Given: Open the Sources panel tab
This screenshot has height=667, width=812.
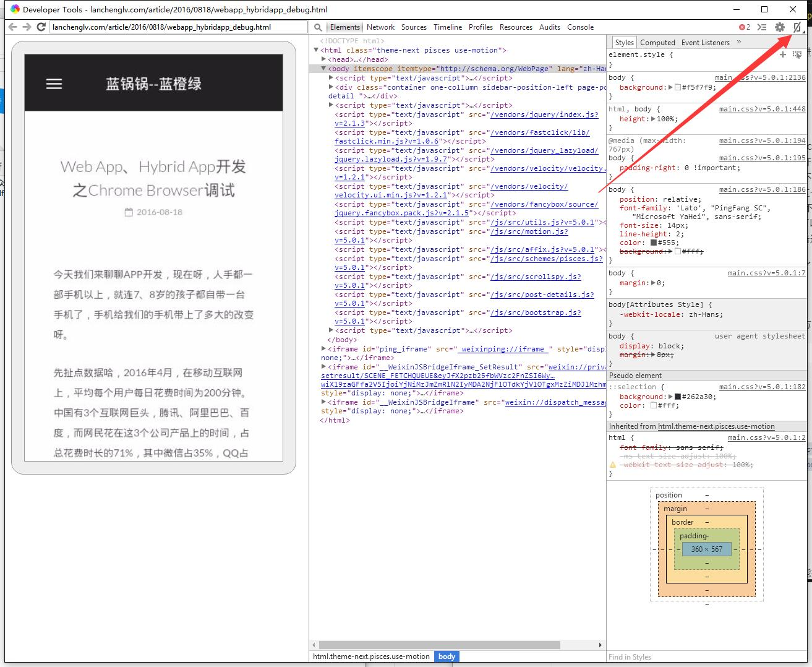Looking at the screenshot, I should [x=414, y=27].
